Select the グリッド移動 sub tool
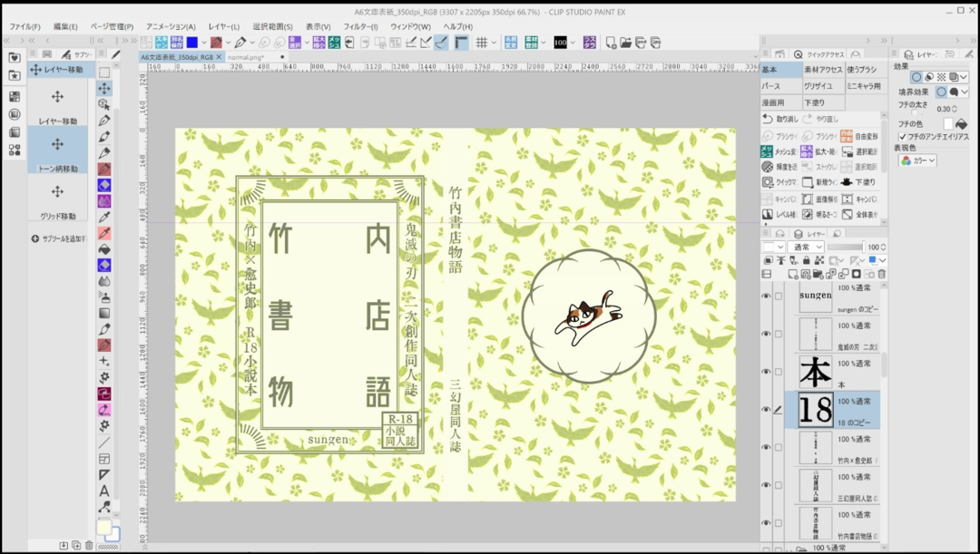The height and width of the screenshot is (554, 980). [x=57, y=199]
